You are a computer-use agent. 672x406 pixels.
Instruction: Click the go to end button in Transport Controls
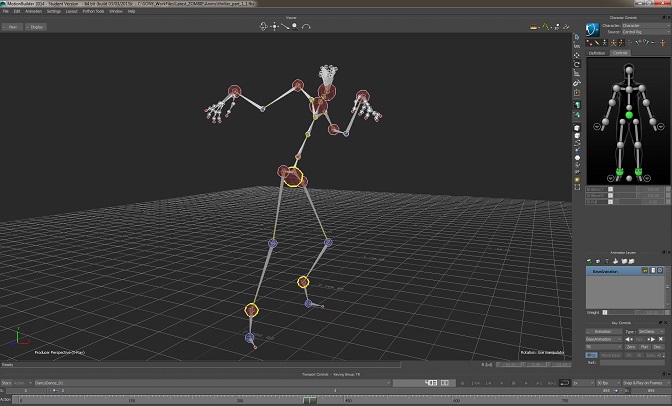tap(552, 383)
